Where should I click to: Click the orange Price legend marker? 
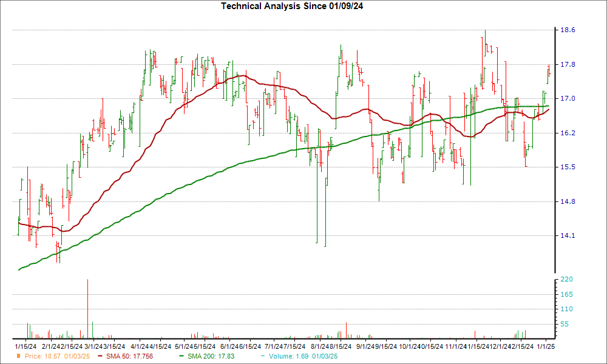(18, 356)
